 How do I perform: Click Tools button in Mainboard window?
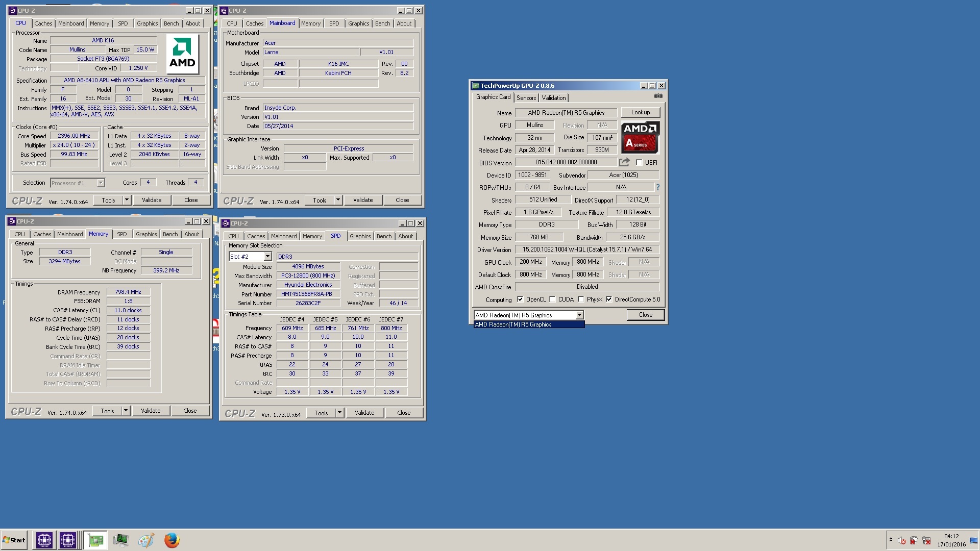tap(320, 200)
